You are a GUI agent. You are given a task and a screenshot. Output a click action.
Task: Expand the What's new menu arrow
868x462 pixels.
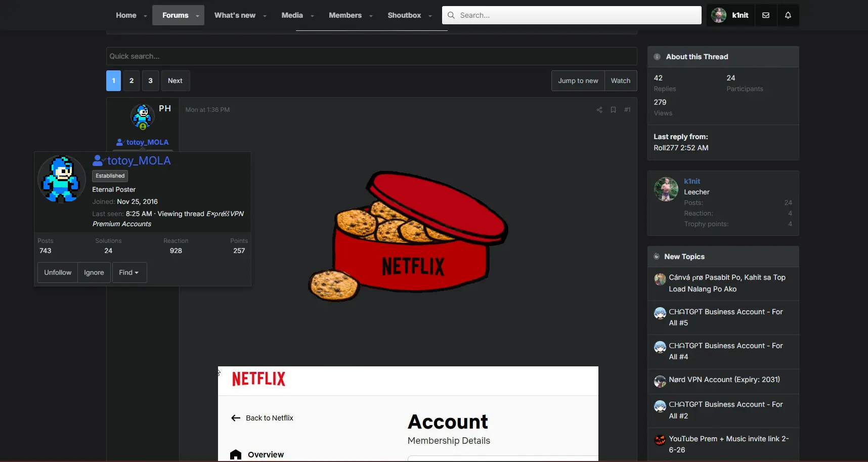265,16
